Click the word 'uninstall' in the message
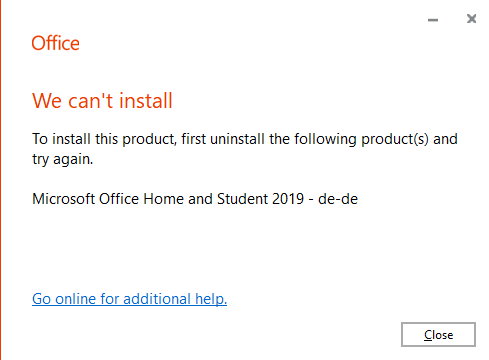This screenshot has width=489, height=360. pyautogui.click(x=237, y=139)
